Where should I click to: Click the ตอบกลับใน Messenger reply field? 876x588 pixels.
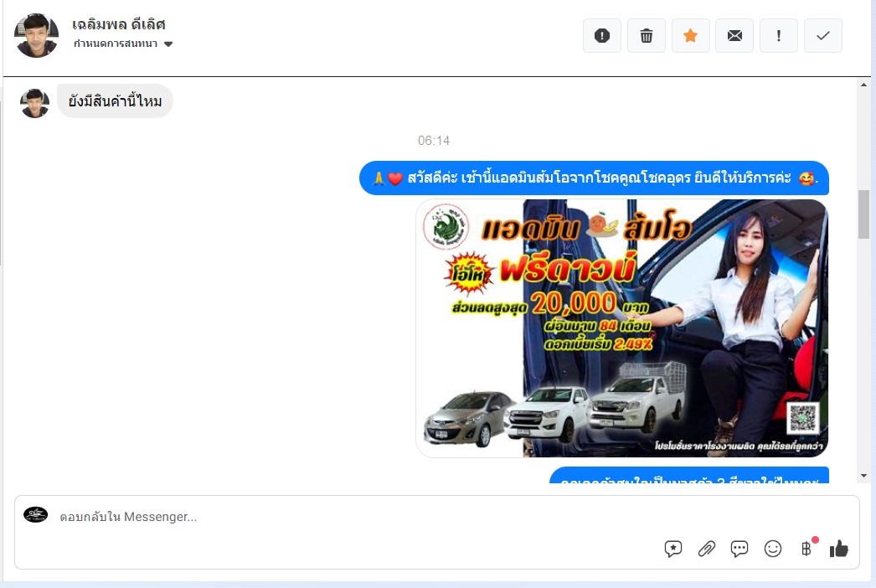coord(335,517)
